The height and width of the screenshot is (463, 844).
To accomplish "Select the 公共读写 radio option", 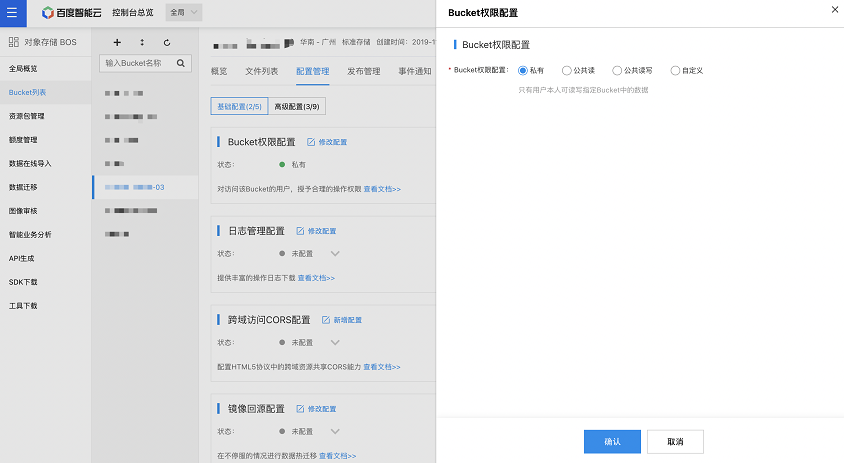I will (x=617, y=71).
